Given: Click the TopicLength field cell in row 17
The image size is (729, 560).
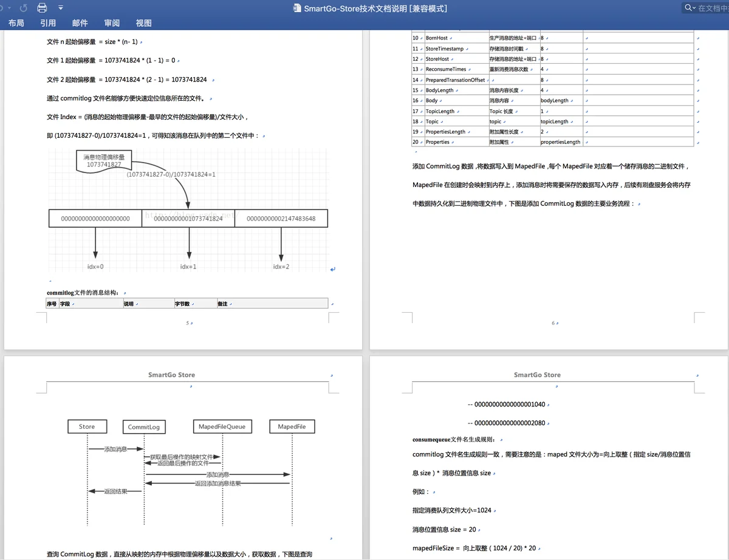Looking at the screenshot, I should (456, 111).
